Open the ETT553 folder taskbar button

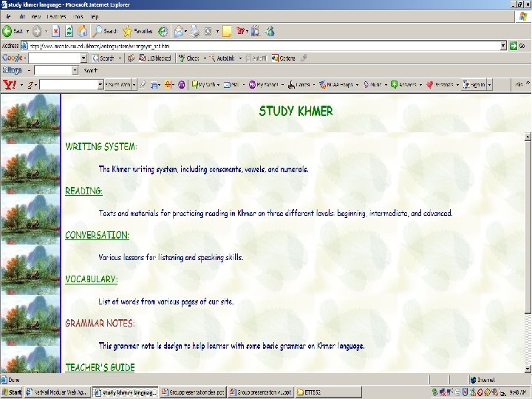click(328, 392)
